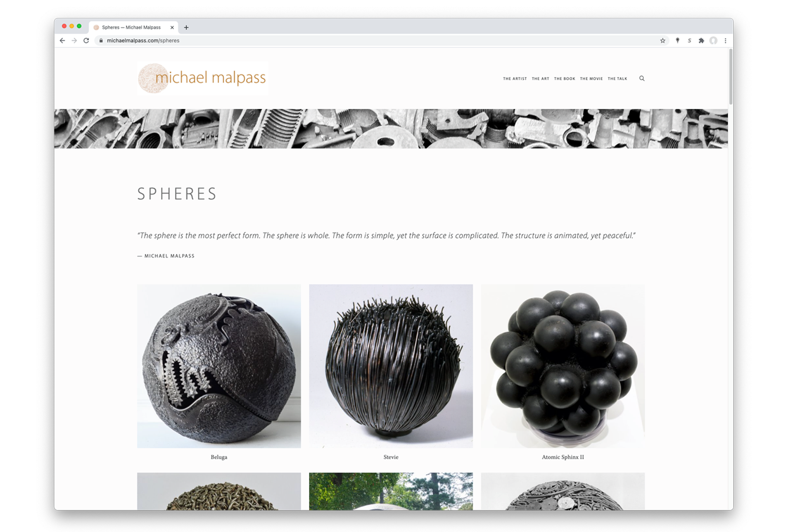Click the browser profile avatar icon

pos(713,40)
